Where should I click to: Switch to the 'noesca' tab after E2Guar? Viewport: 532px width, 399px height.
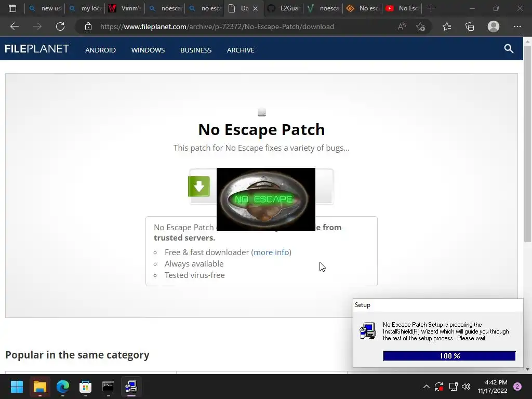323,8
